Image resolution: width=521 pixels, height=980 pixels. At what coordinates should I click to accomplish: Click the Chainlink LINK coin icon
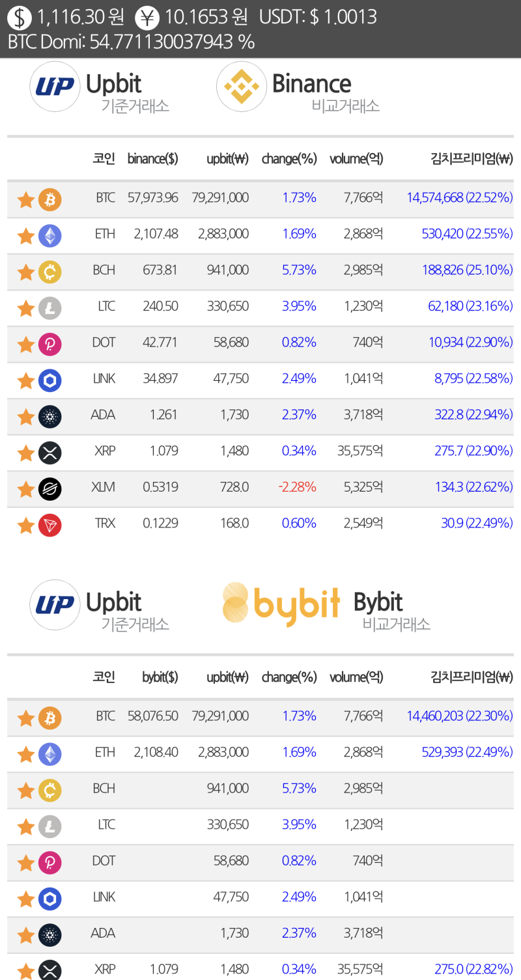point(50,380)
